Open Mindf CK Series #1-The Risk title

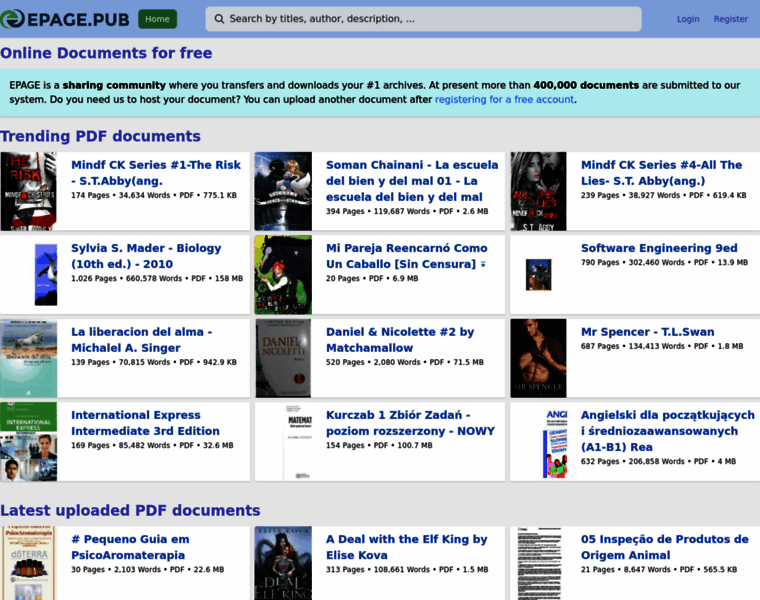[x=156, y=173]
